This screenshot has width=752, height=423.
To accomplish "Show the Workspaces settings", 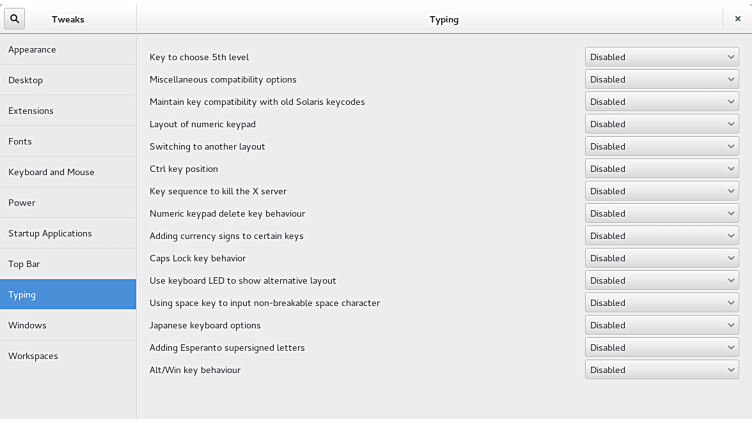I will point(68,356).
